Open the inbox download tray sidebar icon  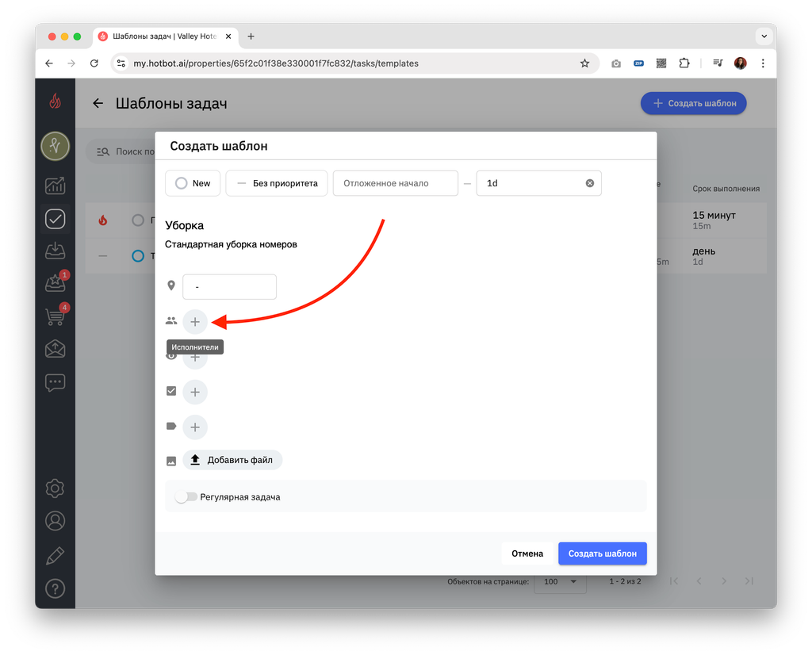pyautogui.click(x=55, y=251)
